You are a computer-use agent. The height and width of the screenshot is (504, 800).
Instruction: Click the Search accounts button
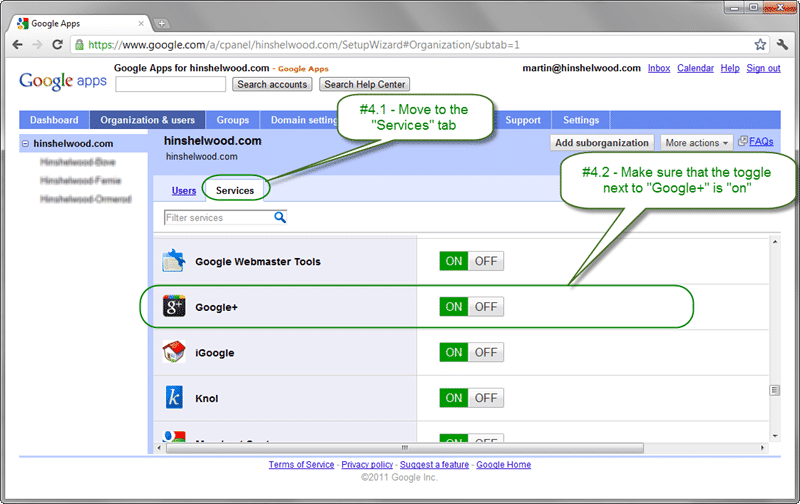coord(272,84)
